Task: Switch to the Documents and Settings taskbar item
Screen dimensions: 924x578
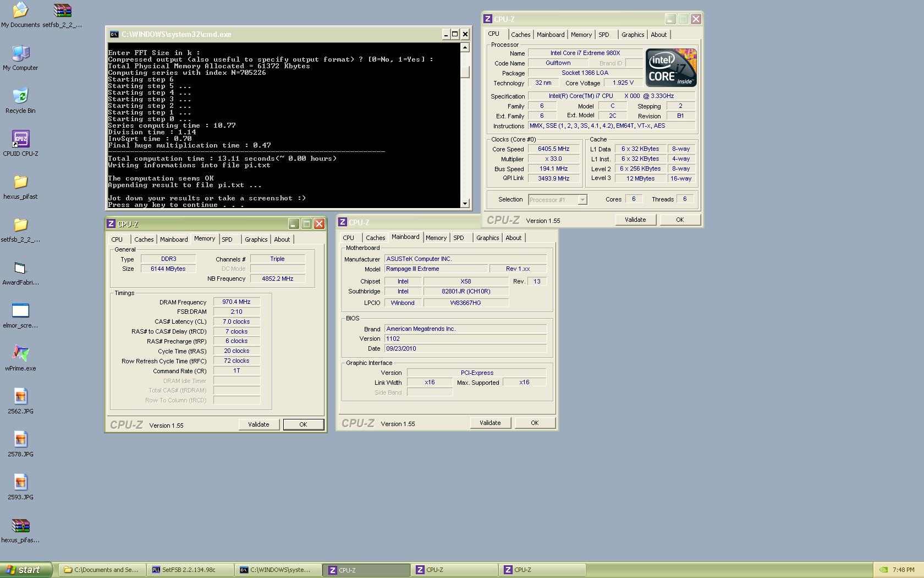Action: click(102, 570)
